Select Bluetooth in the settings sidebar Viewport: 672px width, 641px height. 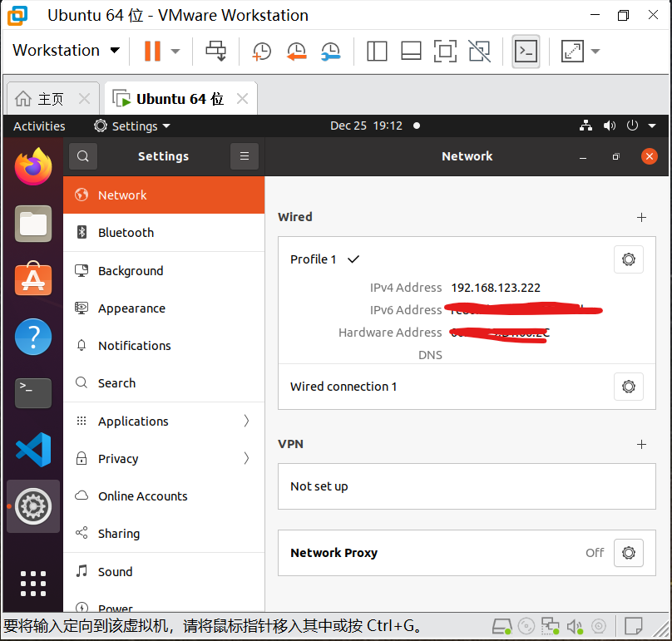126,233
